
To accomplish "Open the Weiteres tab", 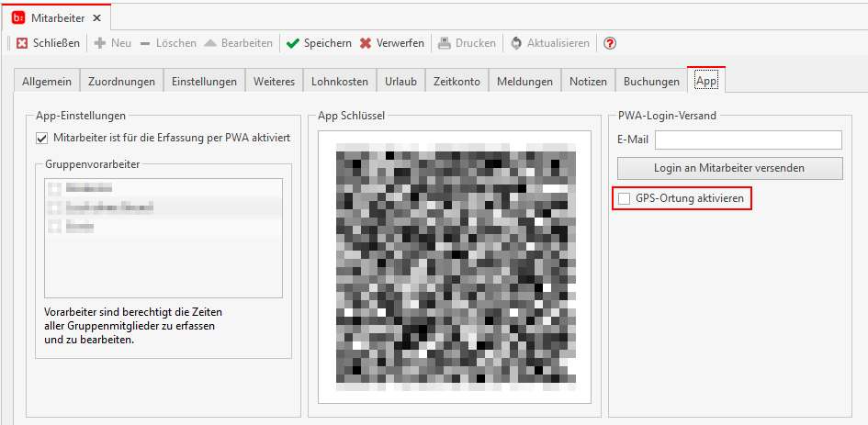I will tap(274, 82).
